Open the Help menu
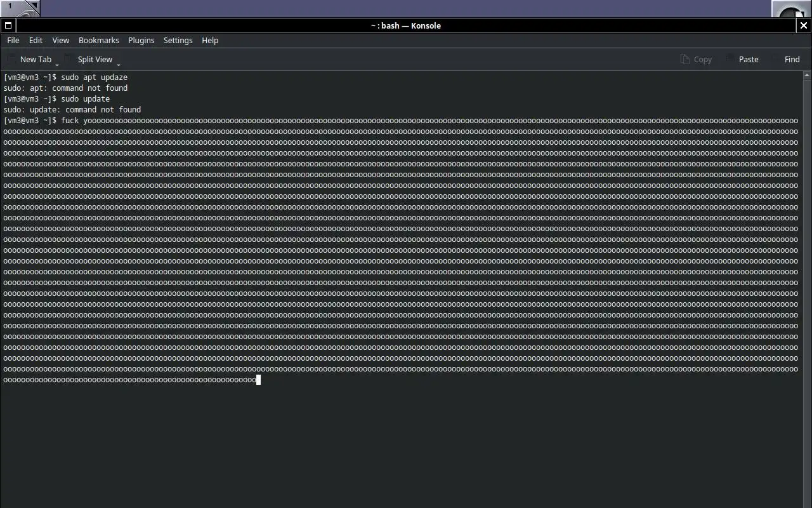812x508 pixels. 210,40
